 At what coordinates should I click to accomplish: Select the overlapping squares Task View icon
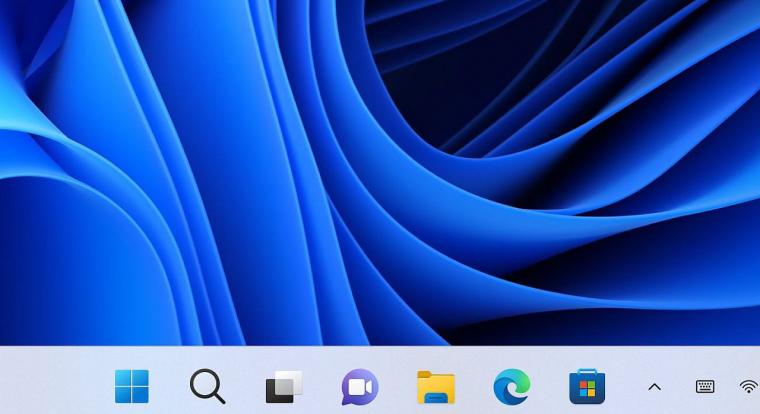[284, 386]
